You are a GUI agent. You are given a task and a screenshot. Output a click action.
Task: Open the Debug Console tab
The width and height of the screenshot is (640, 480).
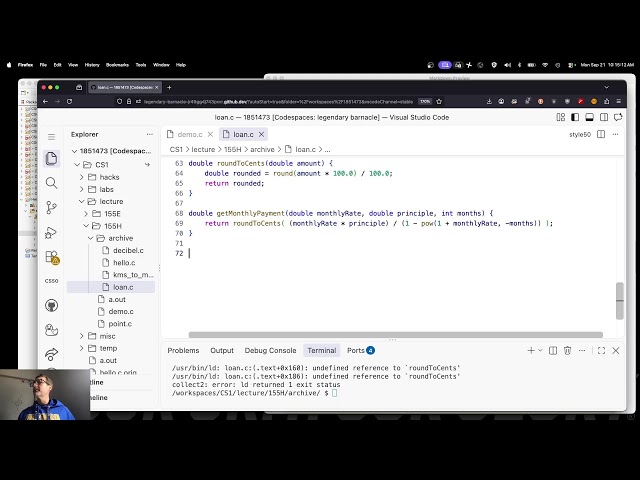[270, 351]
